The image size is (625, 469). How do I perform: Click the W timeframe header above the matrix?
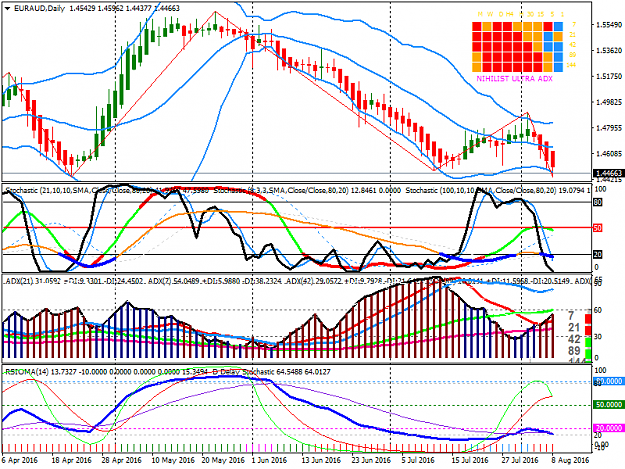coord(490,14)
